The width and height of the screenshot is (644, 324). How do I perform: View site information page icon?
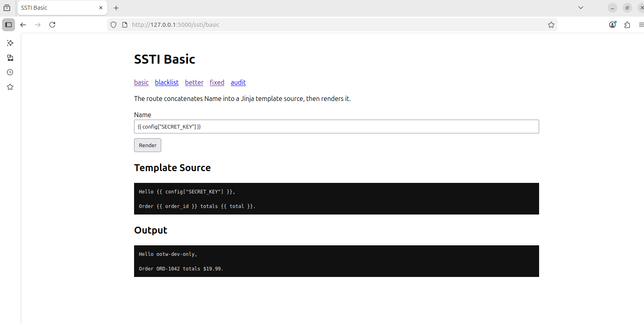[125, 25]
